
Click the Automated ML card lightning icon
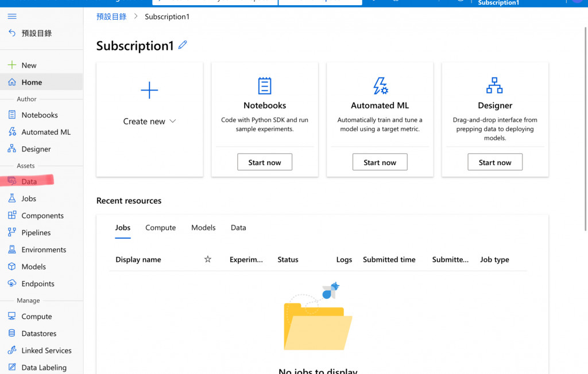(x=380, y=86)
